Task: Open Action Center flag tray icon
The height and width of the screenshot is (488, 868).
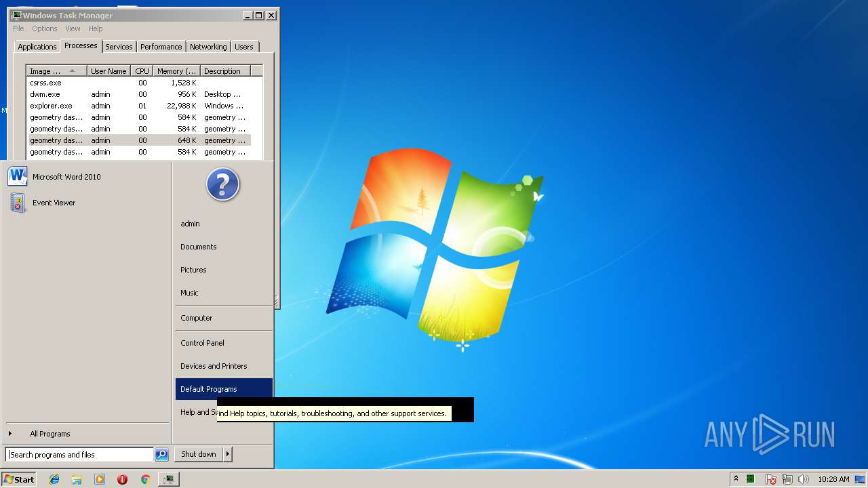Action: point(771,479)
